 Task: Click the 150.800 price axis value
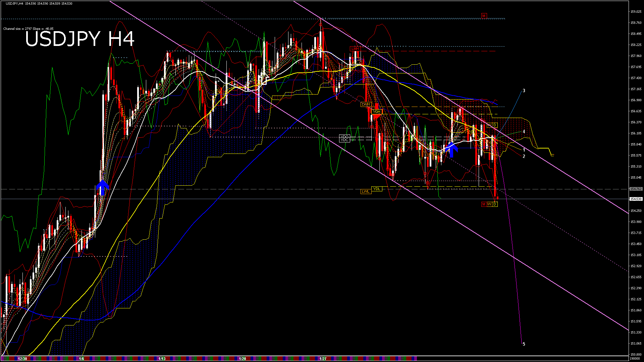pyautogui.click(x=636, y=354)
